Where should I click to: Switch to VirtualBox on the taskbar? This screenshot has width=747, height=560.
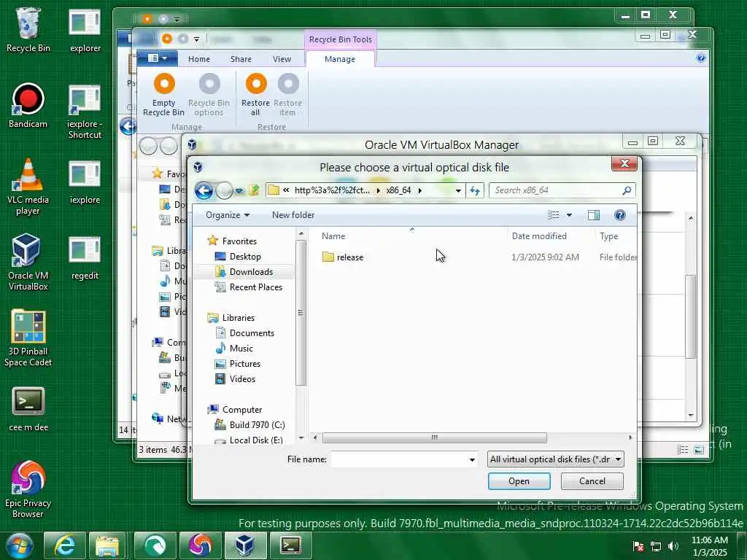(245, 545)
